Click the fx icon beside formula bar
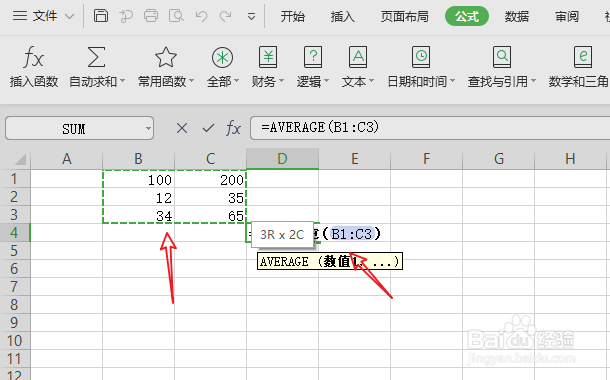The width and height of the screenshot is (610, 380). pos(233,128)
